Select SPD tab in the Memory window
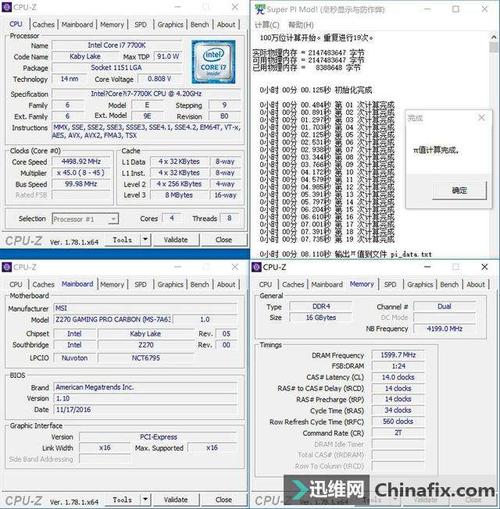Image resolution: width=500 pixels, height=509 pixels. coord(390,284)
